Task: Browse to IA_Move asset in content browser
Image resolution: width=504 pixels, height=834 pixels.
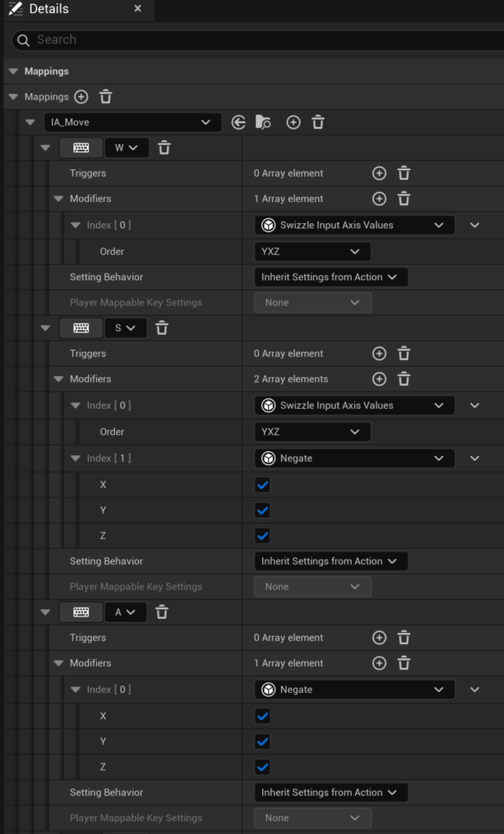Action: (263, 122)
